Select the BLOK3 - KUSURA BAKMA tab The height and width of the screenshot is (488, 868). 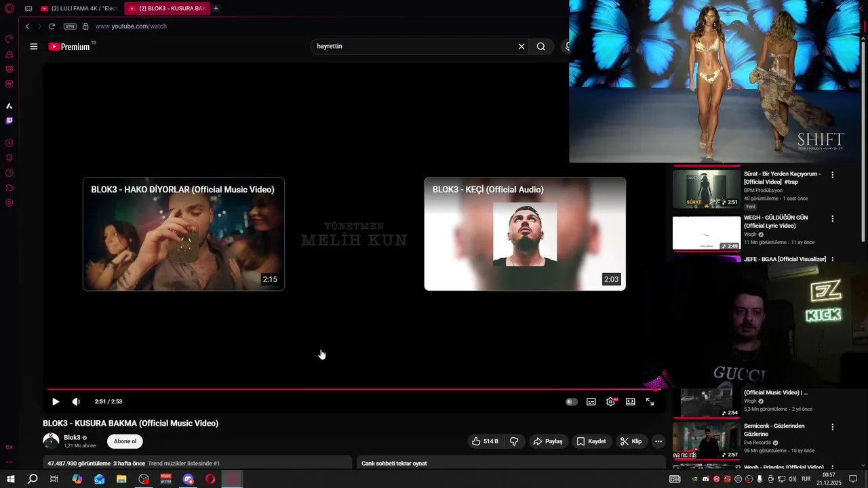pyautogui.click(x=167, y=8)
